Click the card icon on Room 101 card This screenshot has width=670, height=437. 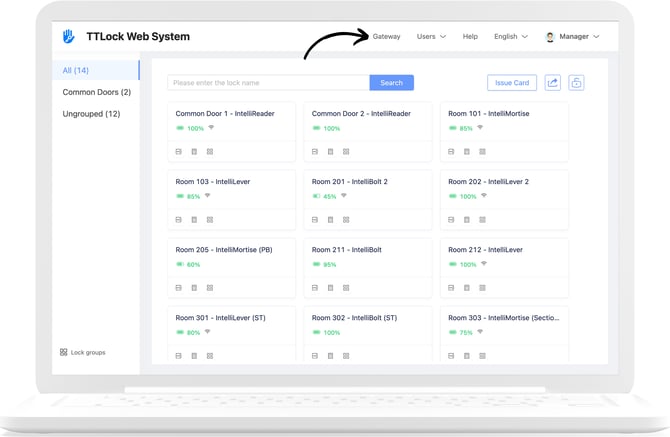click(451, 152)
